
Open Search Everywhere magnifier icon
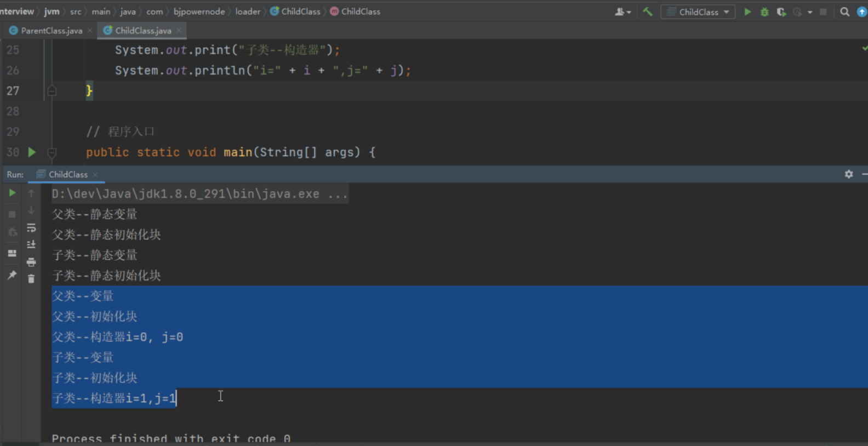[x=844, y=12]
